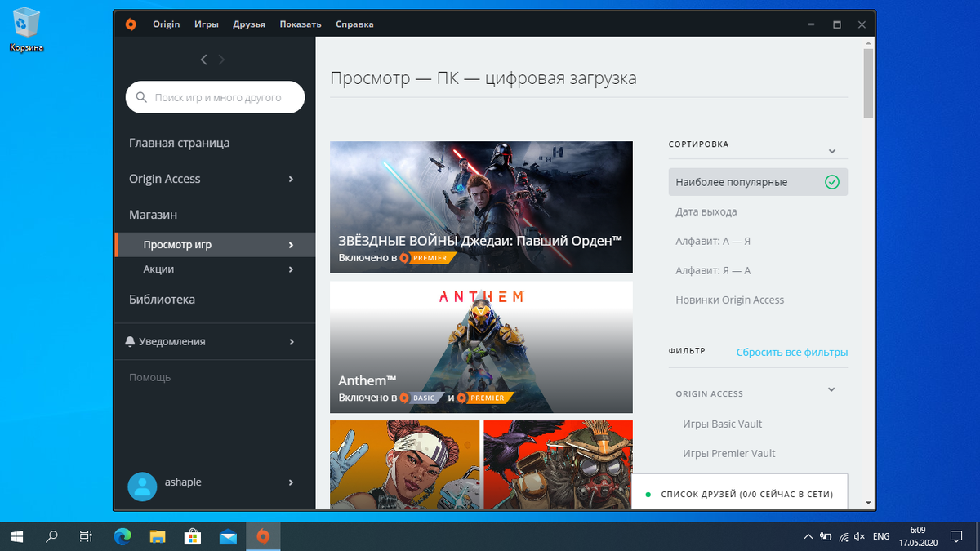Viewport: 980px width, 551px height.
Task: Open the ashaple account menu arrow
Action: coord(292,482)
